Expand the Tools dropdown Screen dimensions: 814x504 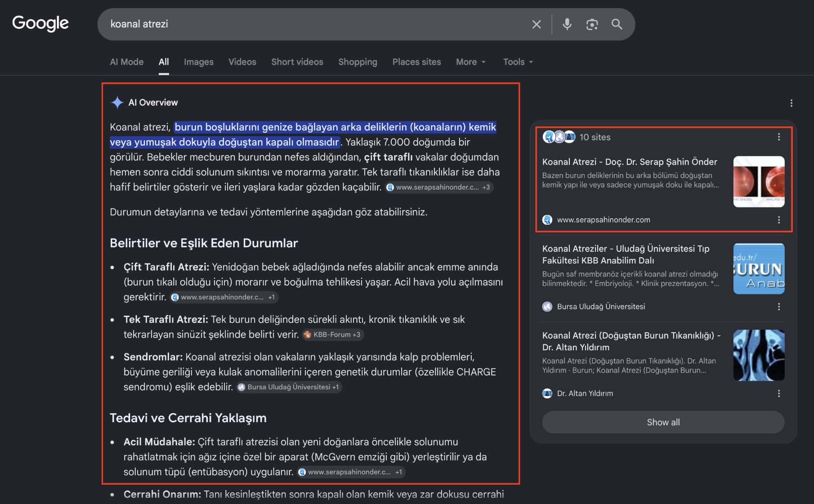(x=518, y=62)
